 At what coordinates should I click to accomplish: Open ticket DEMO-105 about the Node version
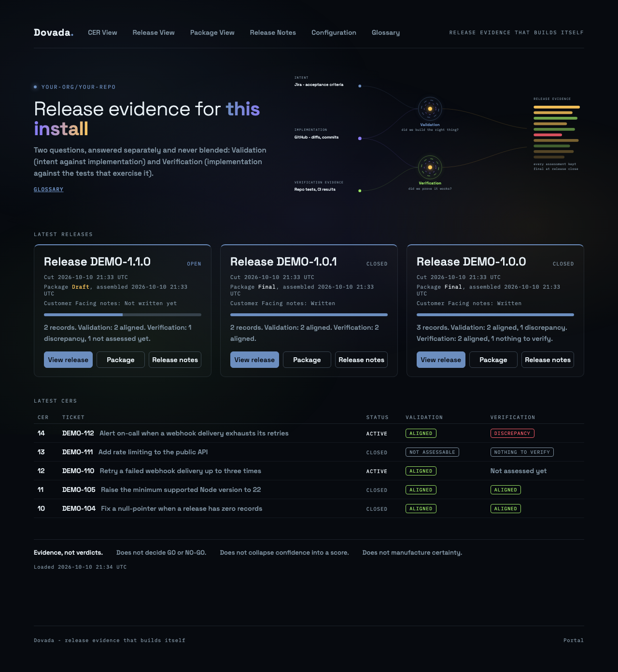click(x=79, y=490)
